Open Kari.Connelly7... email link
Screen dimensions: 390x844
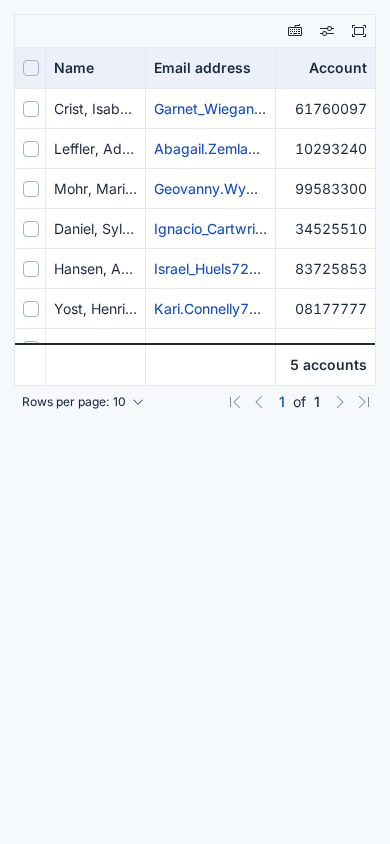click(208, 309)
